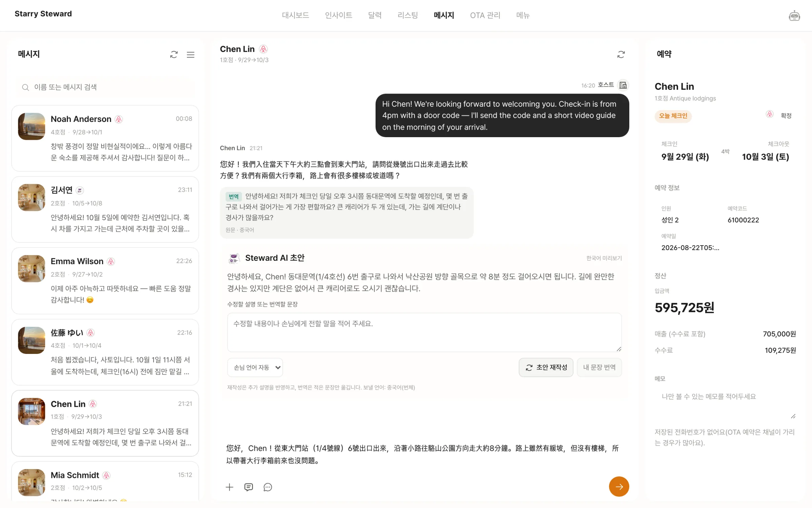Click the reservation code 61000222
The width and height of the screenshot is (812, 508).
(x=743, y=220)
